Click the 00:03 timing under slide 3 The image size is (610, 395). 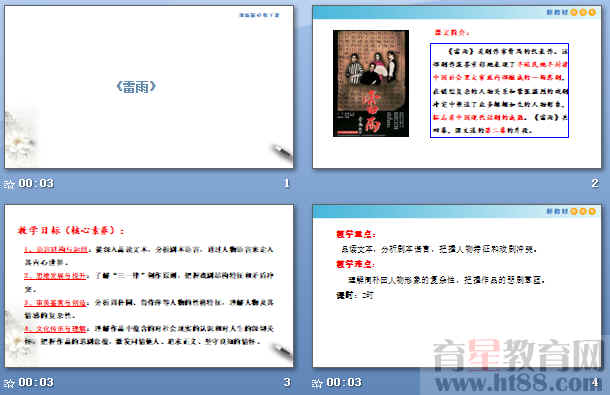pyautogui.click(x=36, y=383)
